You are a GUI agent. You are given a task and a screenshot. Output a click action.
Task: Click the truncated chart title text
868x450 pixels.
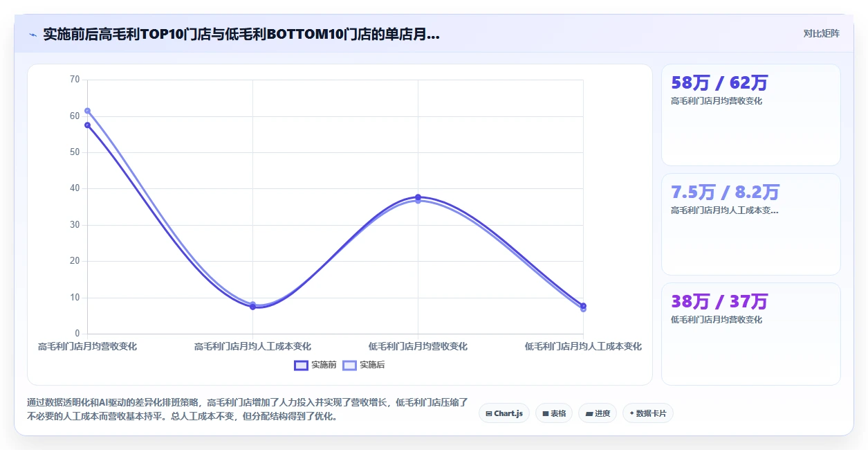pyautogui.click(x=241, y=34)
